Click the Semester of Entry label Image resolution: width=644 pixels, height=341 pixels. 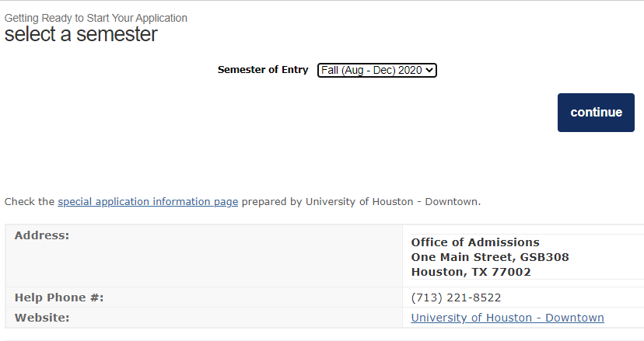click(263, 70)
